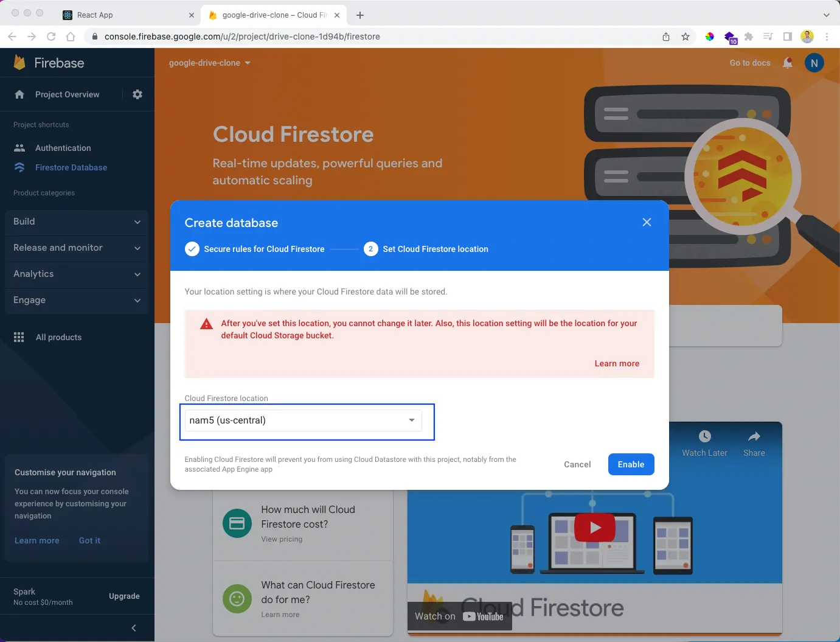The width and height of the screenshot is (840, 642).
Task: Open a new browser tab
Action: (360, 15)
